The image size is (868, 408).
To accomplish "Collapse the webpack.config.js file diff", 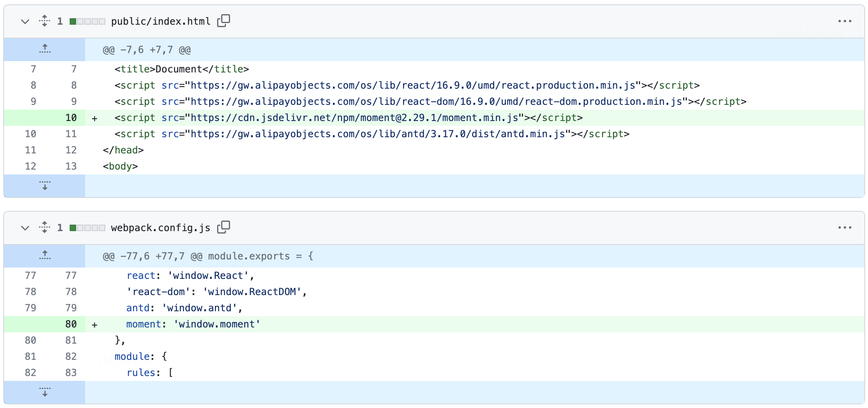I will pyautogui.click(x=25, y=228).
